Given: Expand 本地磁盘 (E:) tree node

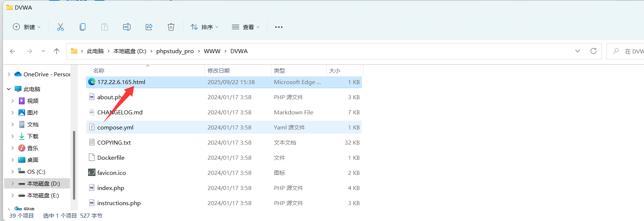Looking at the screenshot, I should point(13,195).
